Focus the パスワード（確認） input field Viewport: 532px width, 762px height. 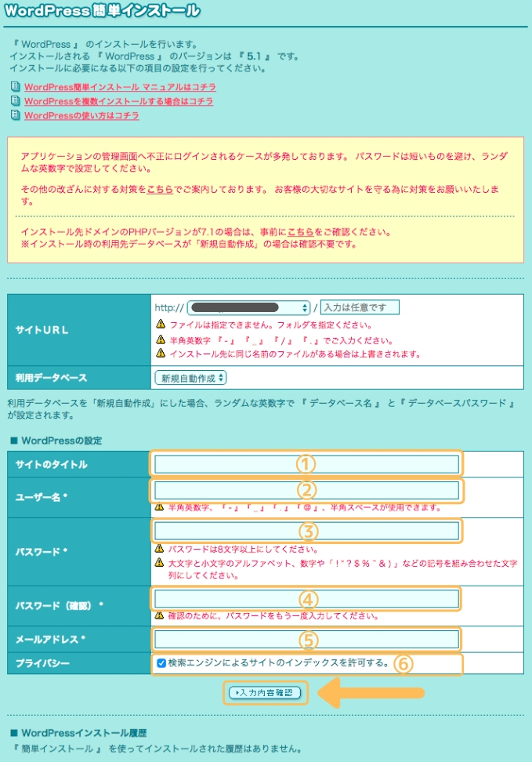(x=306, y=599)
